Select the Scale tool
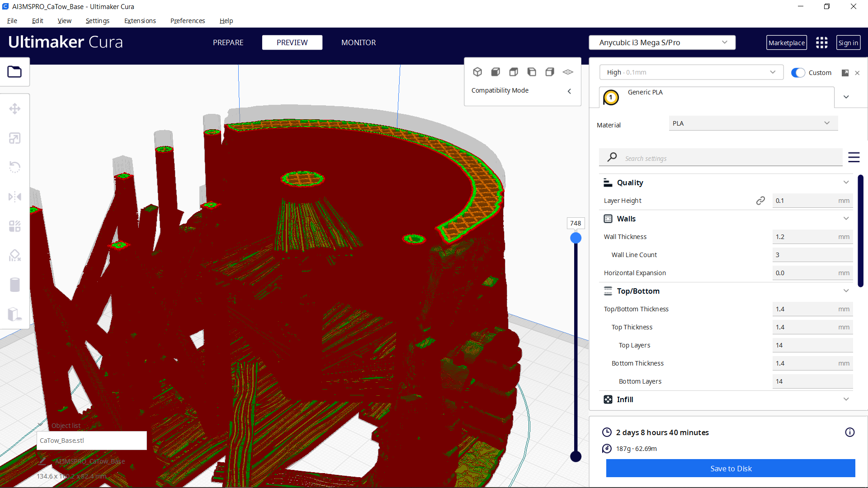This screenshot has height=488, width=868. coord(15,138)
